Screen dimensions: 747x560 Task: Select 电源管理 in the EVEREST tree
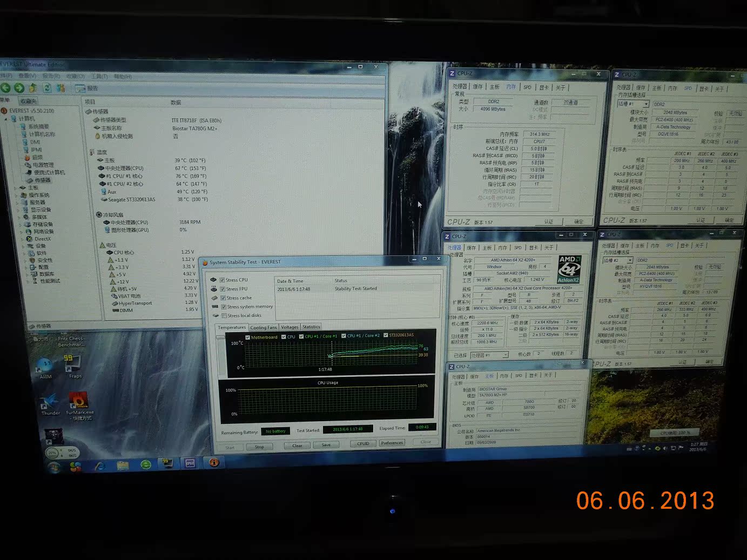39,165
